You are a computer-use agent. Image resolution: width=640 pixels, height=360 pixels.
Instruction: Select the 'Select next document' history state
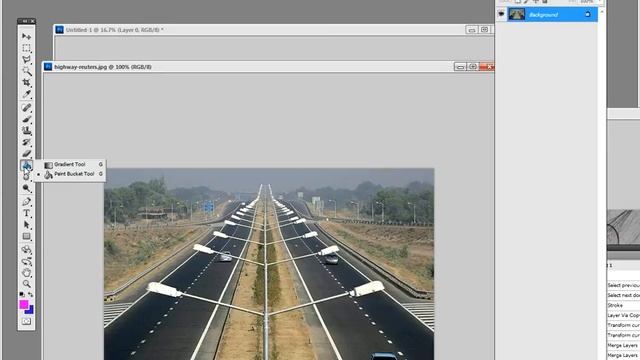coord(623,295)
